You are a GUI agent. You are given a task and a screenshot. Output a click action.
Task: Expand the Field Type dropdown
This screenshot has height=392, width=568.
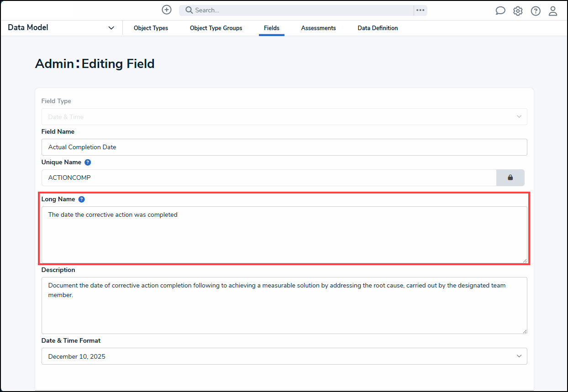point(284,117)
